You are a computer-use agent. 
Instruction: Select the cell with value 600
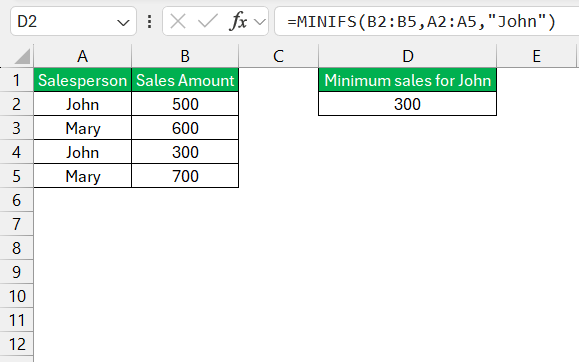(185, 128)
